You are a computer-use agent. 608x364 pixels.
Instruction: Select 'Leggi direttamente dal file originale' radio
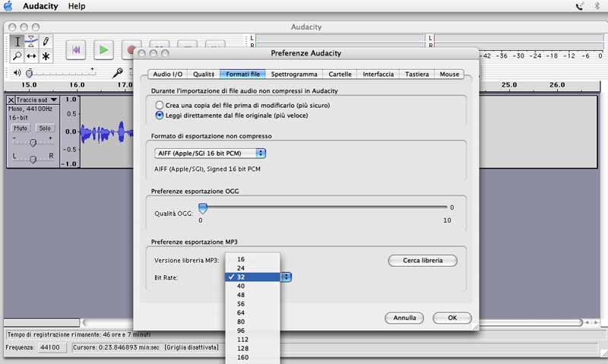[x=159, y=116]
